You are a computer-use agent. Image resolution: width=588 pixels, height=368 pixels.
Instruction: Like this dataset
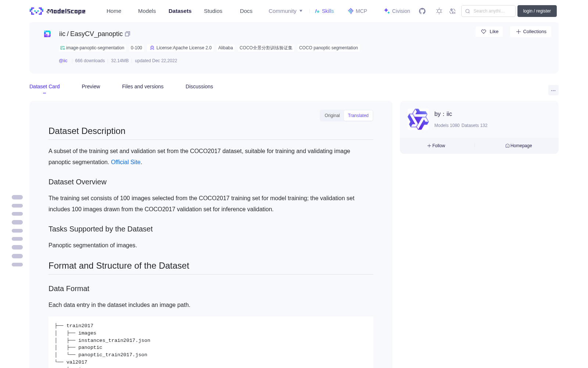(x=490, y=32)
